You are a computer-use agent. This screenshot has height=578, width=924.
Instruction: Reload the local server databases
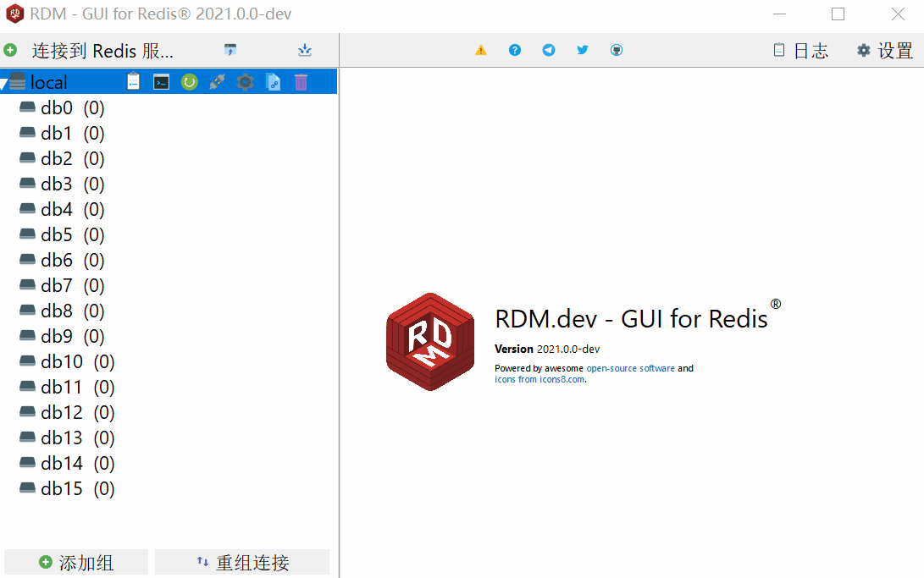click(x=189, y=81)
